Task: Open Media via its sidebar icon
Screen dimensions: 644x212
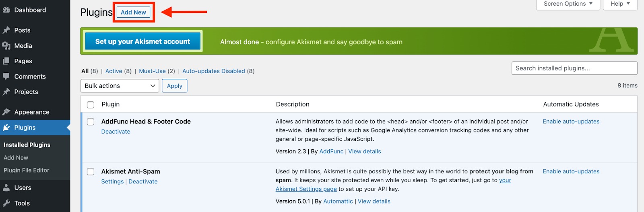Action: click(x=6, y=46)
